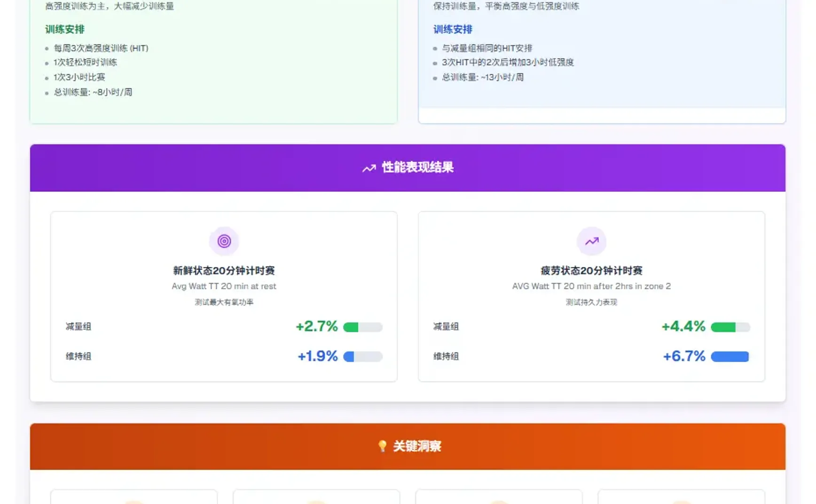This screenshot has height=504, width=816.
Task: Click the 疲劳状态20分钟计时赛 title
Action: 591,270
